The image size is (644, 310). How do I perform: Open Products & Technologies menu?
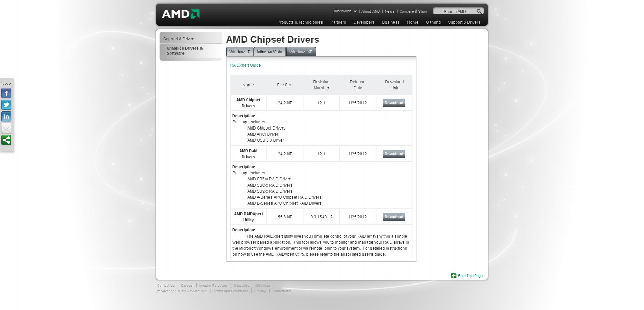pos(300,22)
